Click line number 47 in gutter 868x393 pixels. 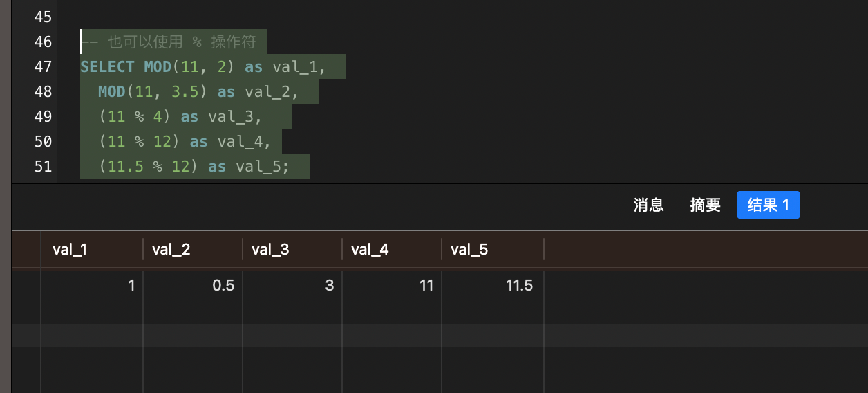(x=43, y=67)
